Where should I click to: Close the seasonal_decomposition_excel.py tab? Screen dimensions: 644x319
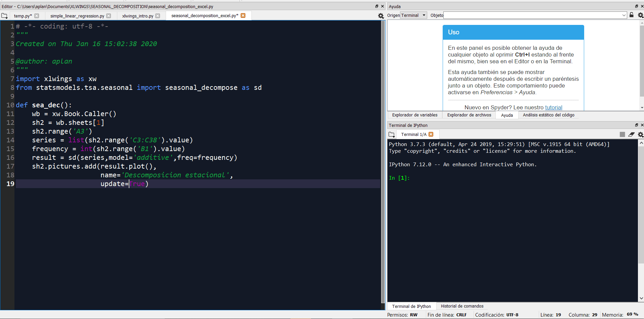coord(243,15)
